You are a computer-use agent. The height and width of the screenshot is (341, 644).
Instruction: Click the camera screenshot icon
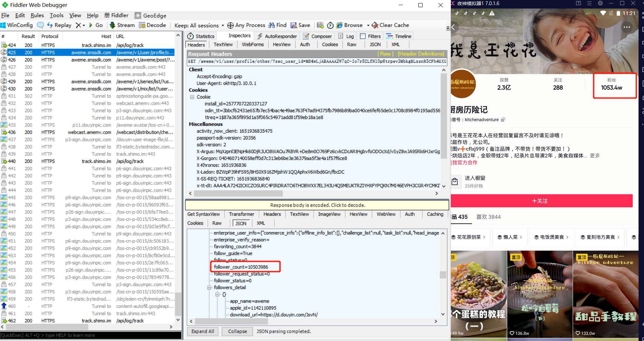[x=320, y=25]
